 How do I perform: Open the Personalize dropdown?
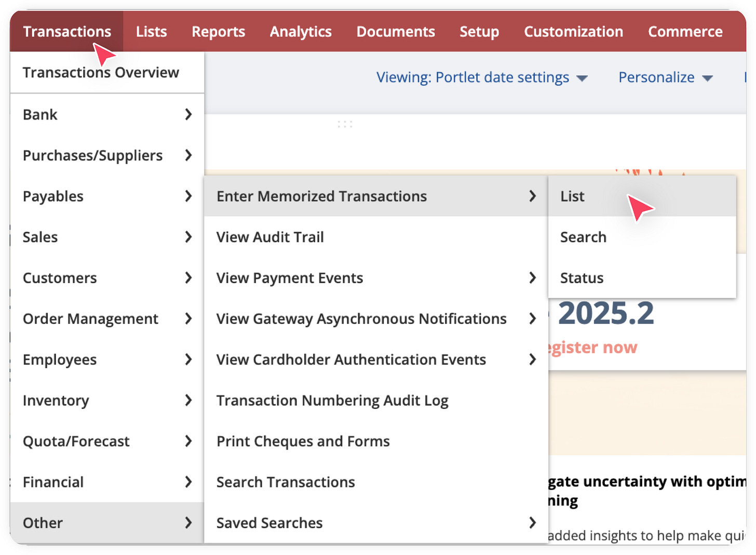click(666, 77)
